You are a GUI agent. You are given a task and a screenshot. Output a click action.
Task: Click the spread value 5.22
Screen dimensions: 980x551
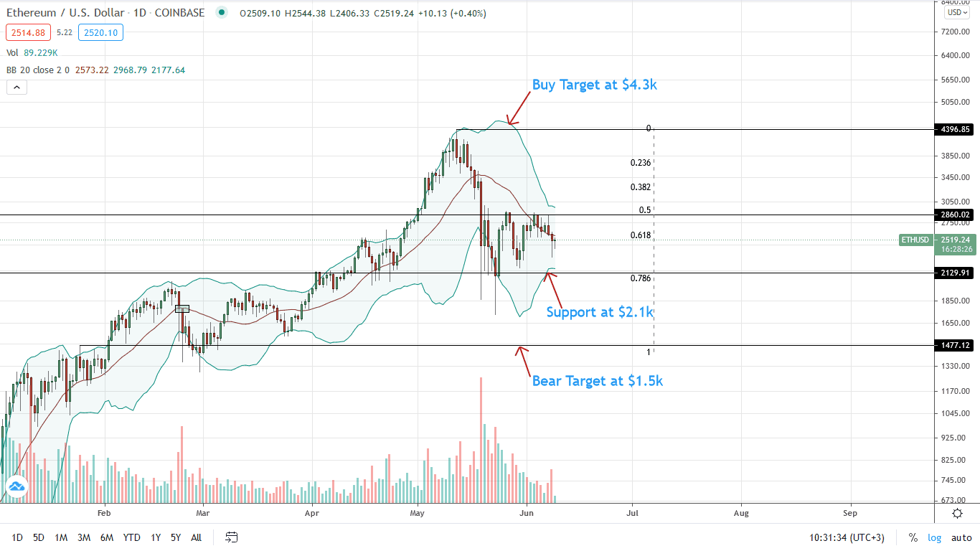pyautogui.click(x=63, y=32)
